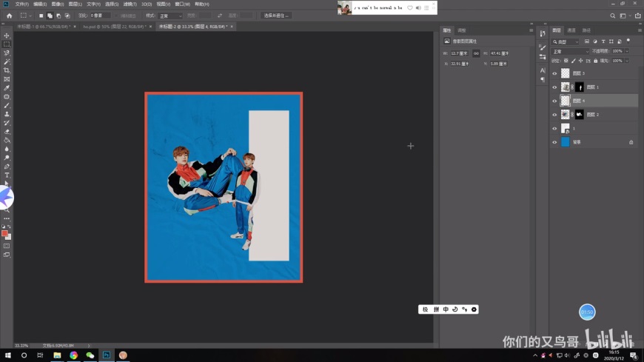This screenshot has width=644, height=362.
Task: Open the marquee style dropdown
Action: click(170, 16)
